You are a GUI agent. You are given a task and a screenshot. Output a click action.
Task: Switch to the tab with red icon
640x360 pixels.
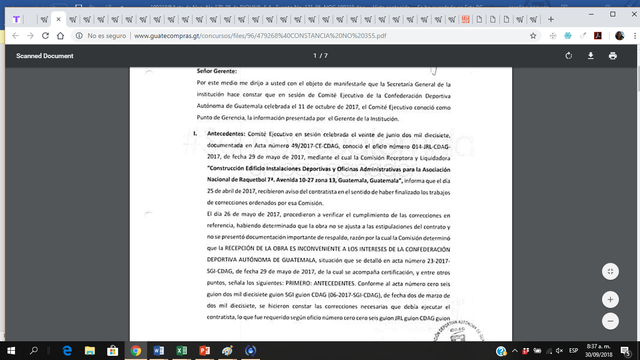tap(465, 19)
